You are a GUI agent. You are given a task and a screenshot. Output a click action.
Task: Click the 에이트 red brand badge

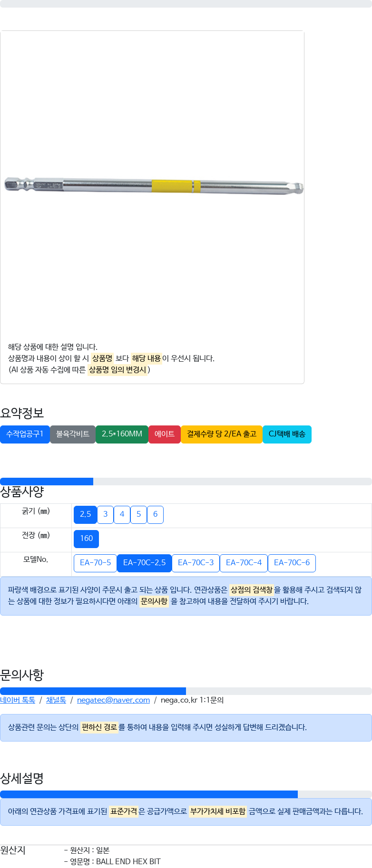click(x=165, y=434)
